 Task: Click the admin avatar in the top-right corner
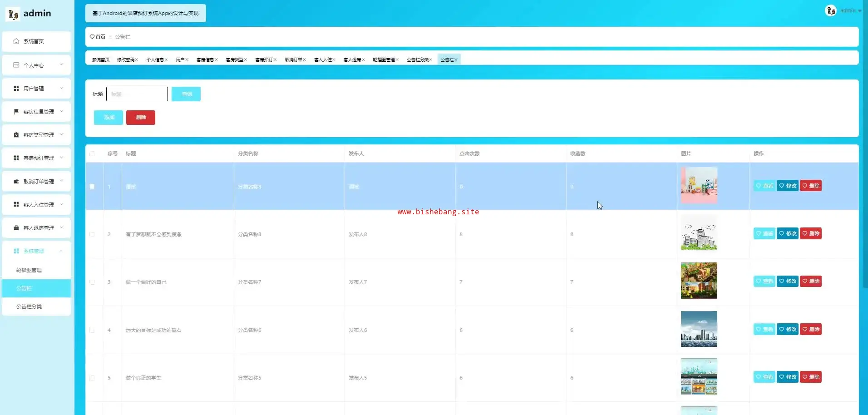pyautogui.click(x=831, y=10)
